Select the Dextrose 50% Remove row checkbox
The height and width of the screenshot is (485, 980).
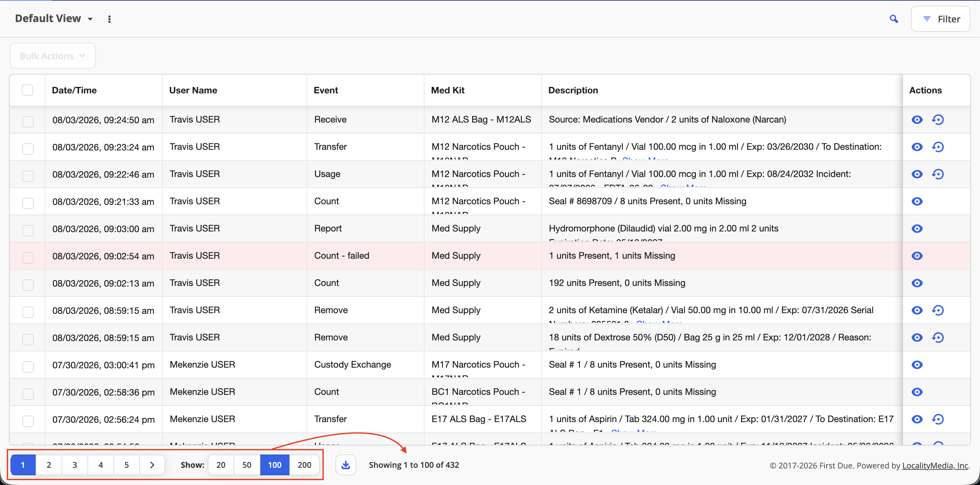tap(28, 339)
